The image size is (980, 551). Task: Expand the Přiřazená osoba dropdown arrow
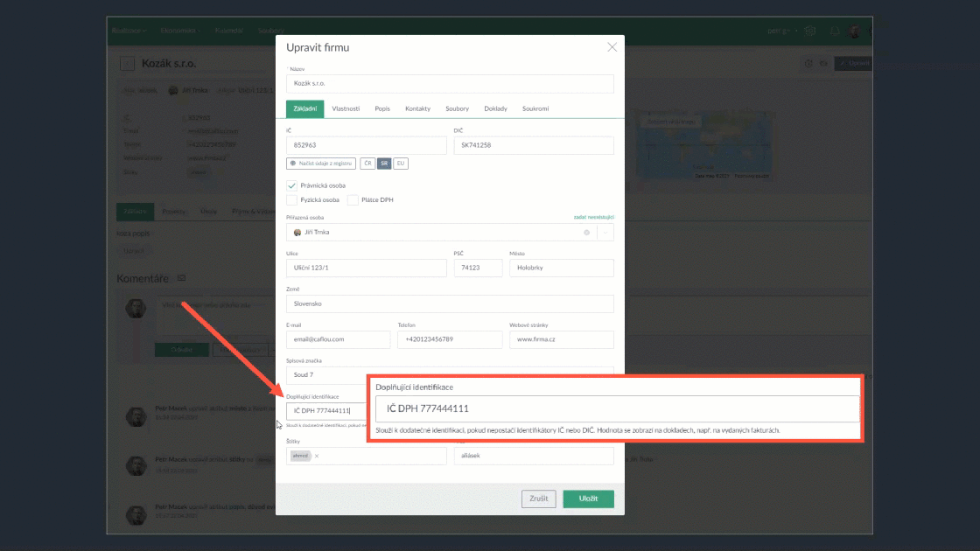[605, 233]
